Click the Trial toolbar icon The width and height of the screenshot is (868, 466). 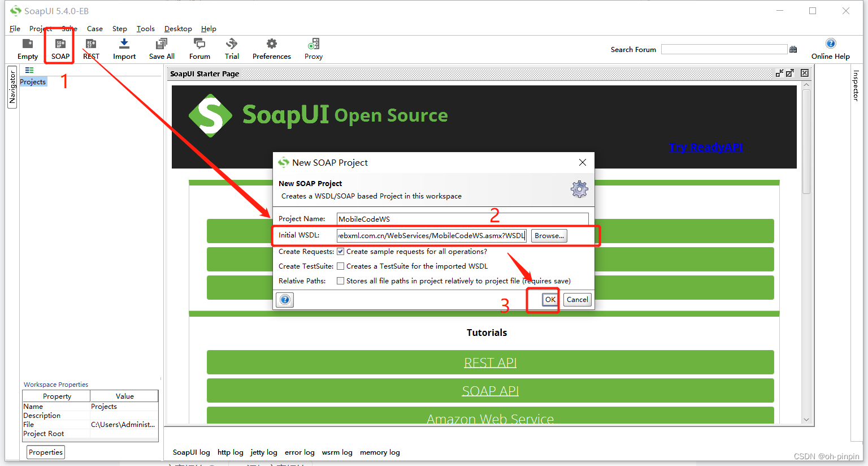(x=231, y=49)
